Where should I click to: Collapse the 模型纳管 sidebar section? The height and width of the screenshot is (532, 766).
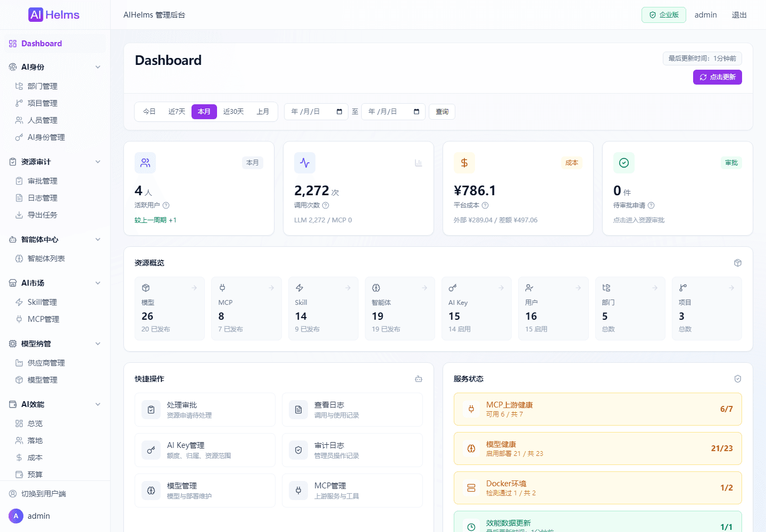coord(98,344)
